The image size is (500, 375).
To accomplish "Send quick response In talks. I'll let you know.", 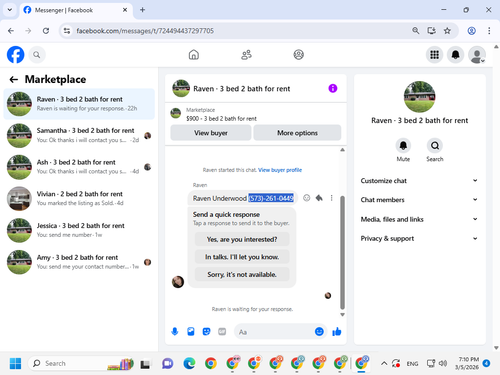I will (242, 257).
